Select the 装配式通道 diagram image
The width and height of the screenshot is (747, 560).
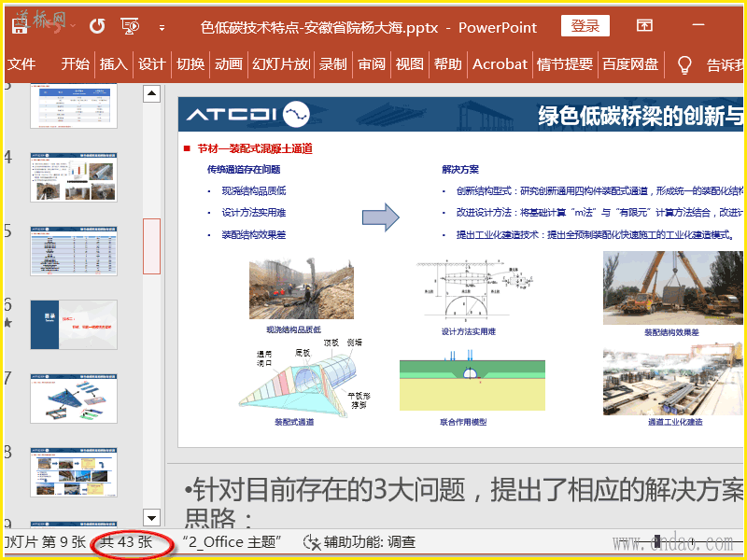pyautogui.click(x=305, y=378)
